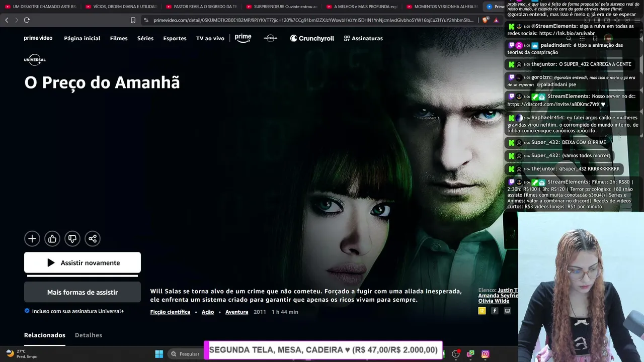
Task: Switch to the PASTOR REVELA O SEGREDO tab
Action: (201, 7)
